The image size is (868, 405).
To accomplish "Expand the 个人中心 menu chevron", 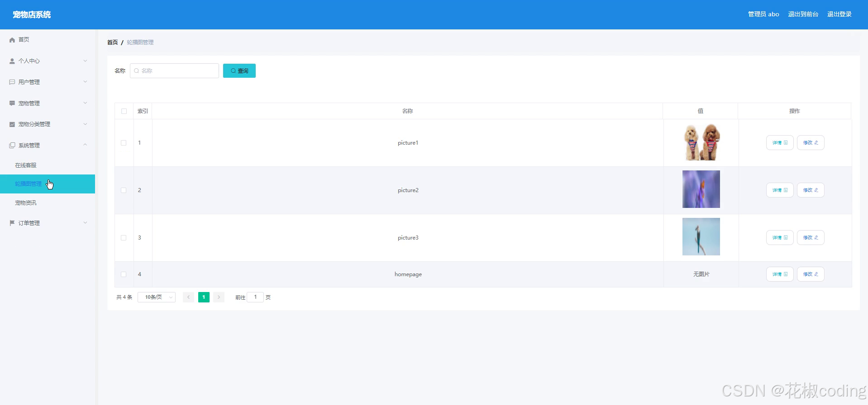I will tap(85, 61).
